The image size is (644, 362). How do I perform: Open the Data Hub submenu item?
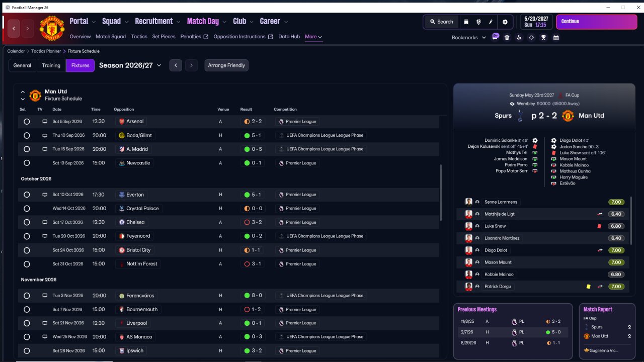click(x=289, y=37)
